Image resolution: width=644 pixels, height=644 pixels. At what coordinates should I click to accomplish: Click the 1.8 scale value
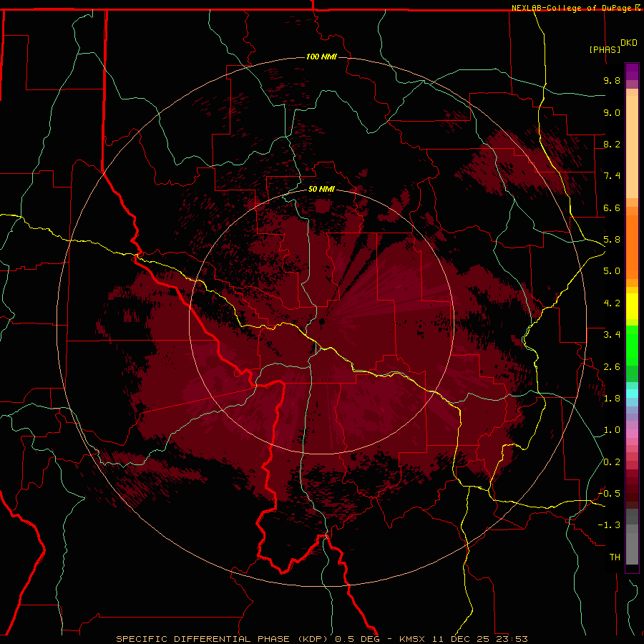point(612,399)
